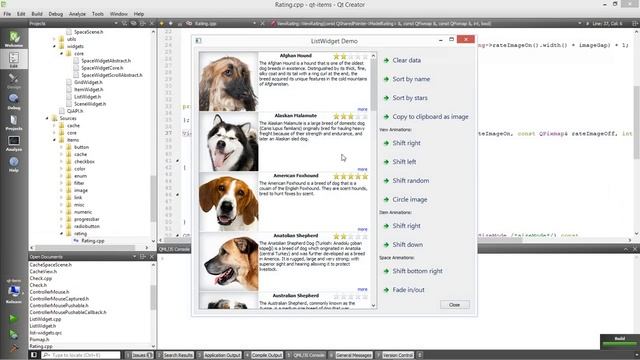Click Shift bottom right under Space Animations
The height and width of the screenshot is (360, 640).
tap(417, 271)
